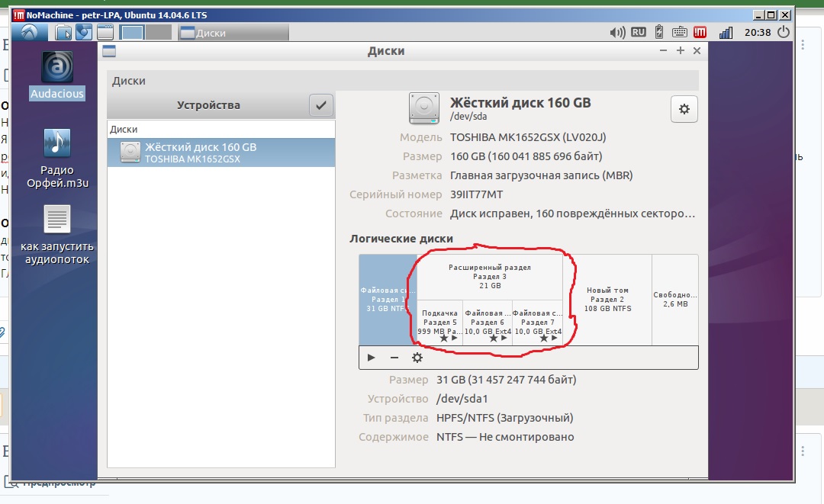Launch the file manager from the panel
824x504 pixels.
[x=63, y=33]
